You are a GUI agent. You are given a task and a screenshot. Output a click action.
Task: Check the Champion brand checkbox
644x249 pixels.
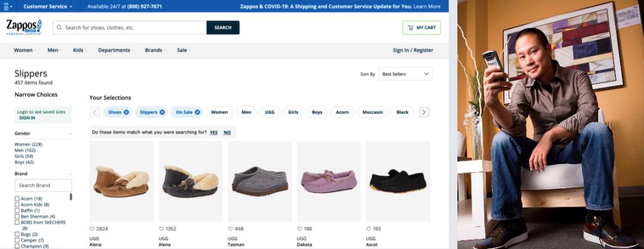tap(17, 246)
